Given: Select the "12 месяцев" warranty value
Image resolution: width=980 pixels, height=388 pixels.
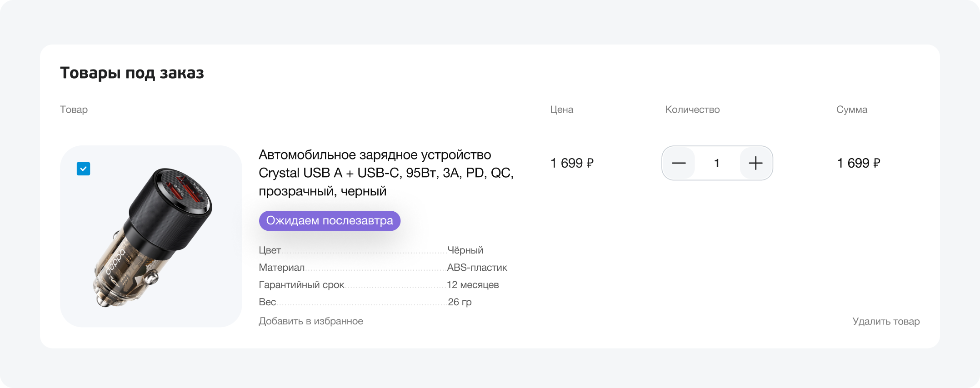Looking at the screenshot, I should click(473, 285).
